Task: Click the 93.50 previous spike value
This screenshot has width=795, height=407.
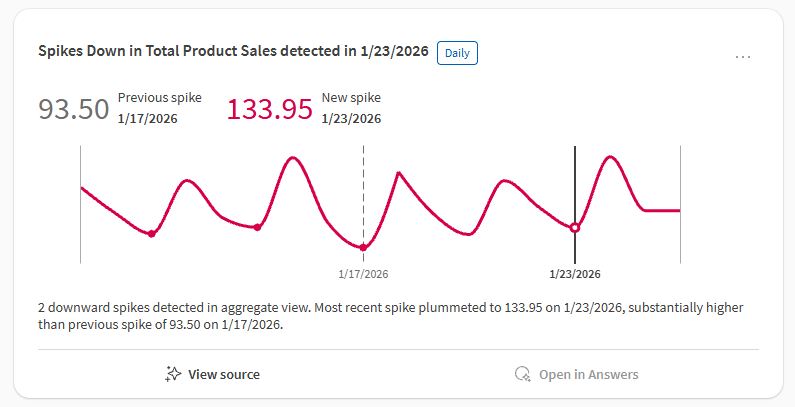Action: point(74,109)
